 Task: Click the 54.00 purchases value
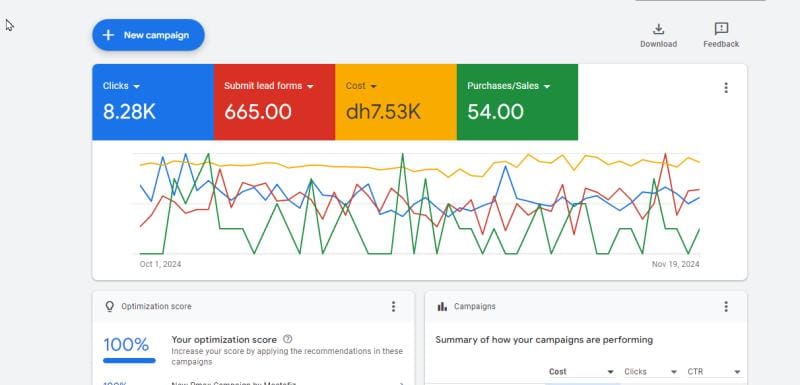pos(495,112)
